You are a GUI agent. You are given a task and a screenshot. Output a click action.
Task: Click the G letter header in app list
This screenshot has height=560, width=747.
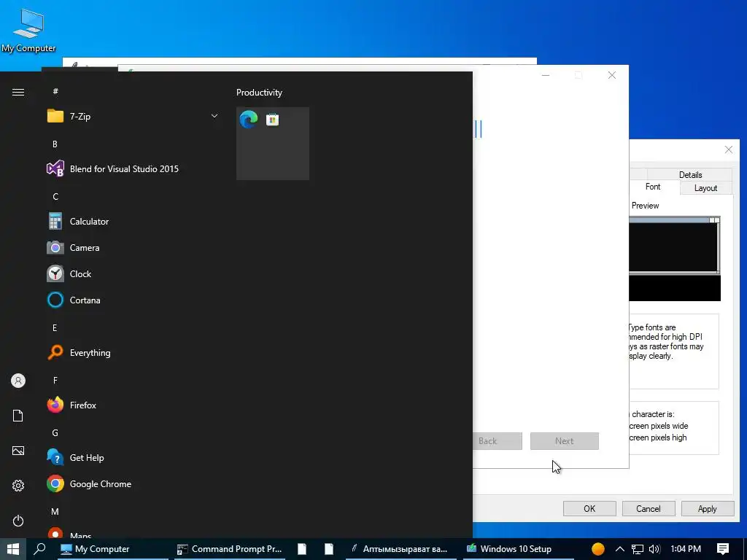tap(55, 432)
